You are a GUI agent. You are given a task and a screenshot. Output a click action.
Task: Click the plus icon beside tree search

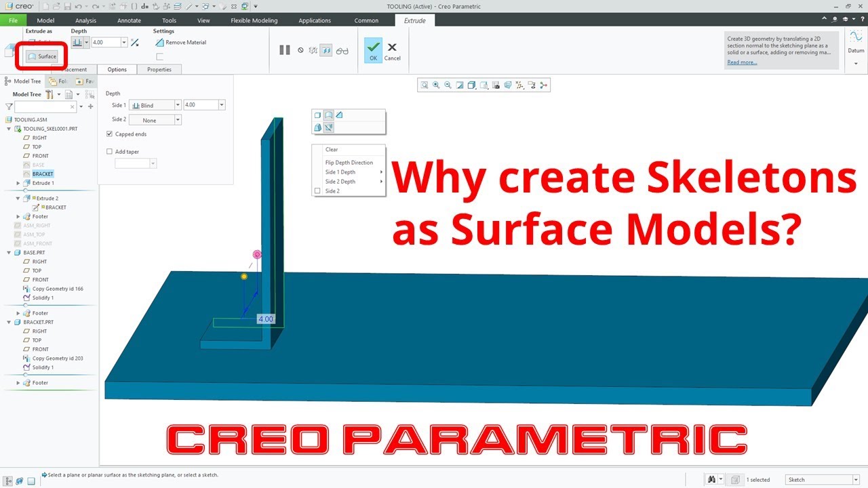90,106
